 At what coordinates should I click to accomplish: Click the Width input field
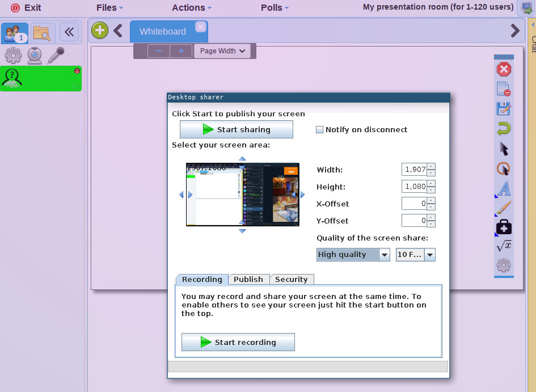tap(414, 170)
